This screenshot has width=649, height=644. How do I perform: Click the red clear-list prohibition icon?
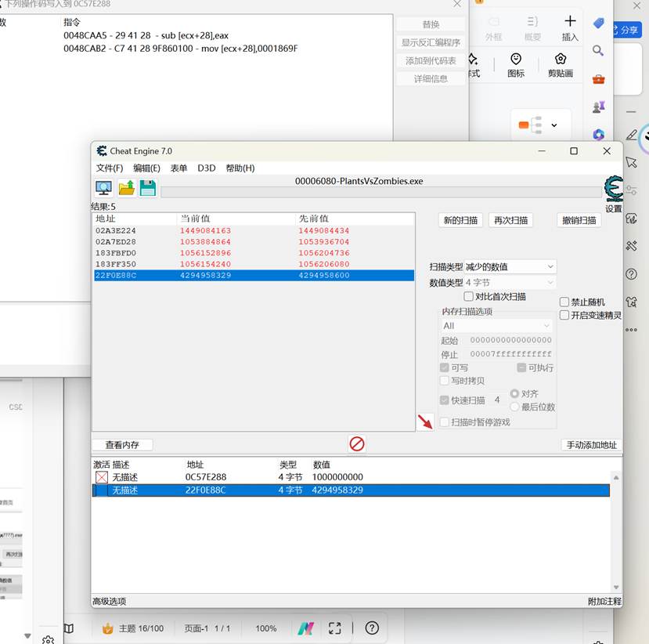357,444
